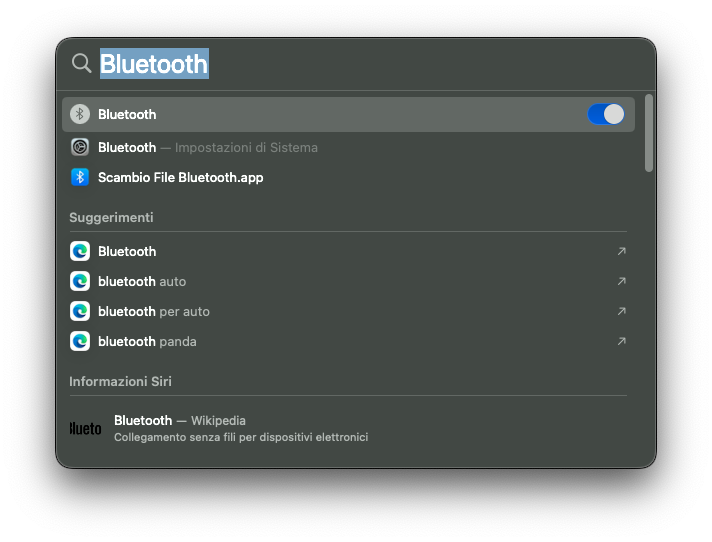Open Bluetooth in Impostazioni di Sistema

(207, 147)
